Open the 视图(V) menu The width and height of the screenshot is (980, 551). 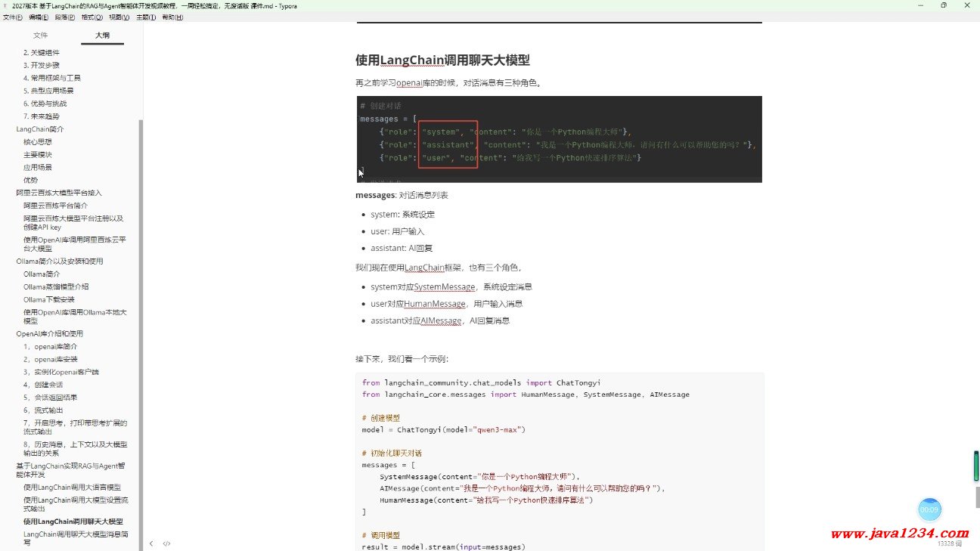pyautogui.click(x=119, y=17)
